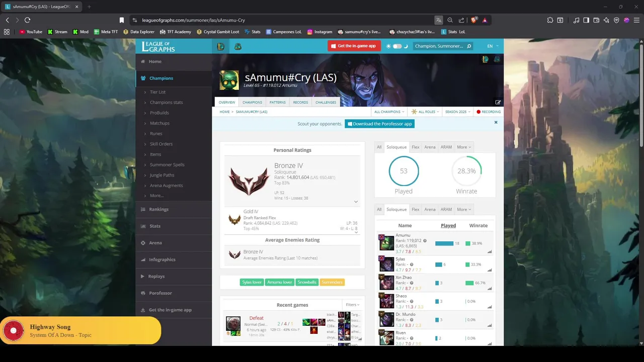
Task: Click the Xin Zhao champion portrait
Action: pos(386,283)
